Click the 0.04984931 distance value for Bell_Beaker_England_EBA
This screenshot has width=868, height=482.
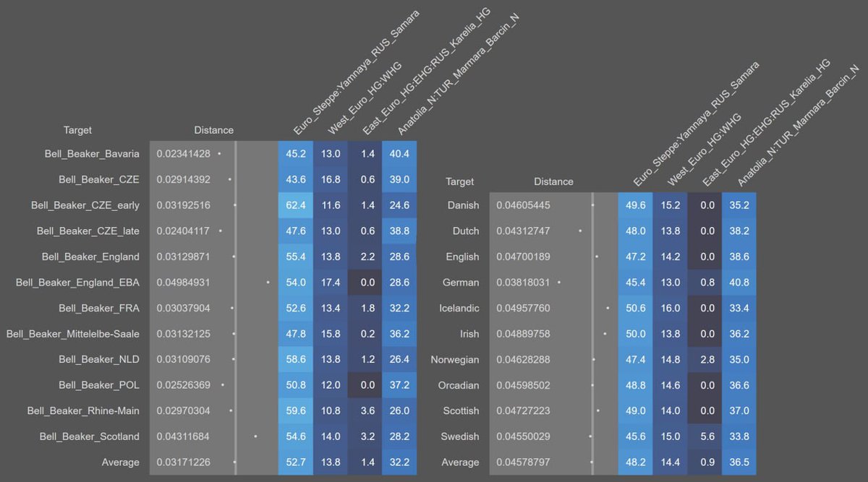pyautogui.click(x=183, y=282)
